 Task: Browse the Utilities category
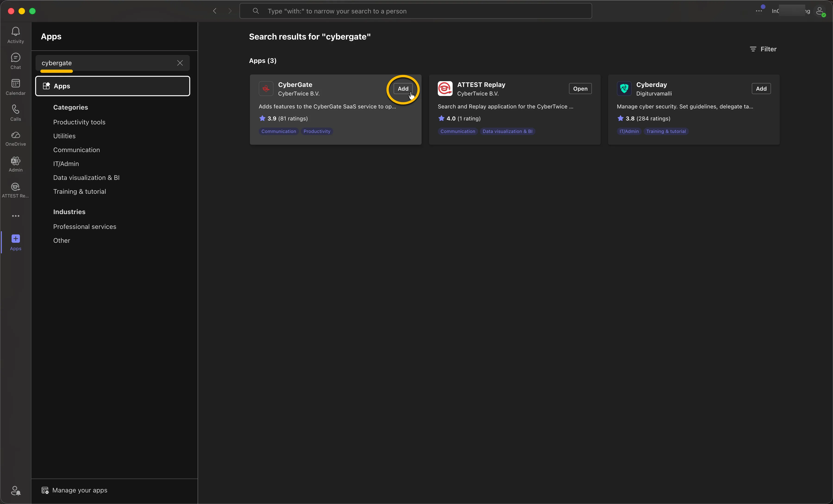point(64,136)
